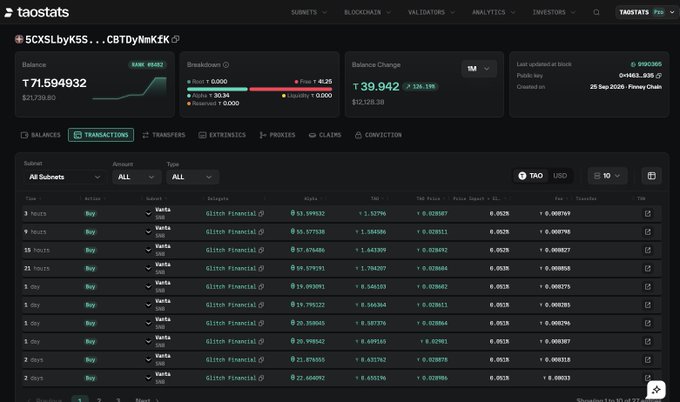Click the balance history sparkline chart

coord(129,88)
